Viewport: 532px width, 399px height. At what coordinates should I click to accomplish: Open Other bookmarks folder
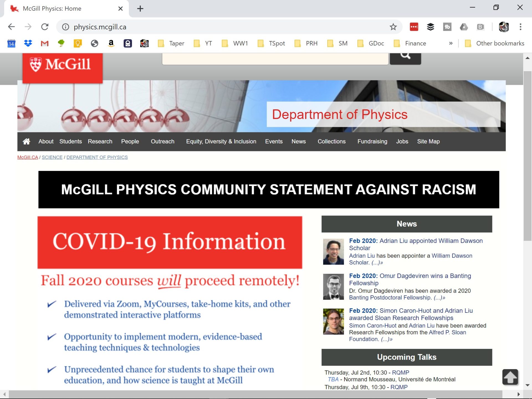[x=495, y=43]
